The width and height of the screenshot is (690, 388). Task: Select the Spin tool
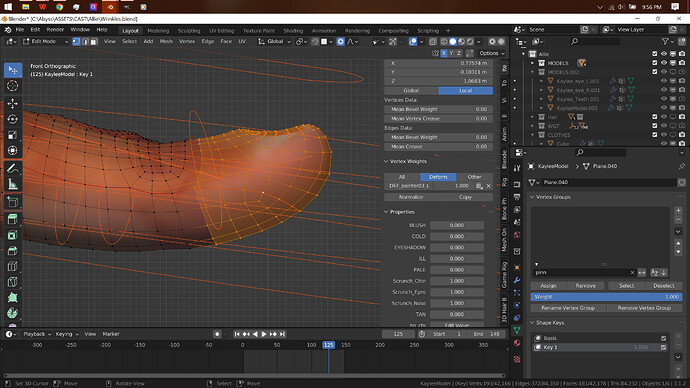12,313
